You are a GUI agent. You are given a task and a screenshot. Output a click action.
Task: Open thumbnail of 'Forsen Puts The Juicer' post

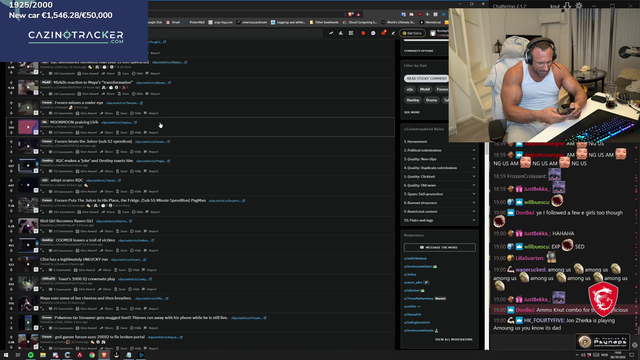point(28,205)
